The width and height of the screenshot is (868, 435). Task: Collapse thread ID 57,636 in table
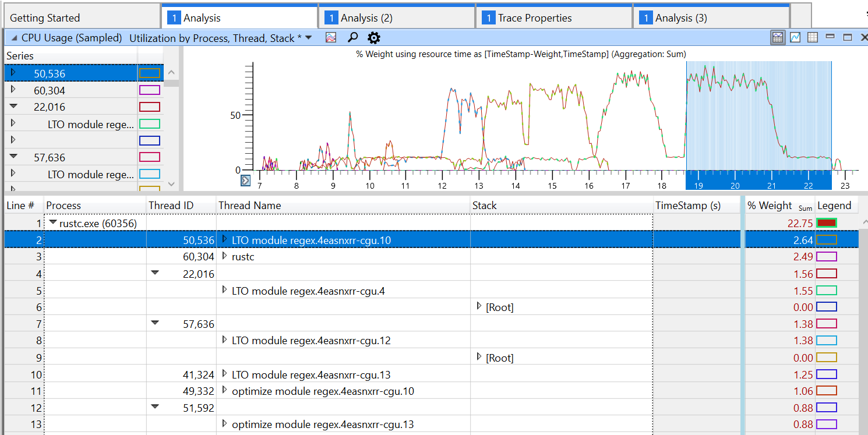tap(155, 323)
